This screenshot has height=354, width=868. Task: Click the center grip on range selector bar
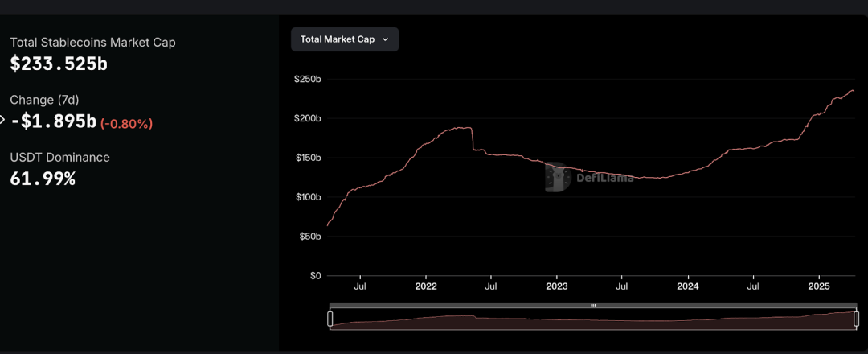pos(592,306)
